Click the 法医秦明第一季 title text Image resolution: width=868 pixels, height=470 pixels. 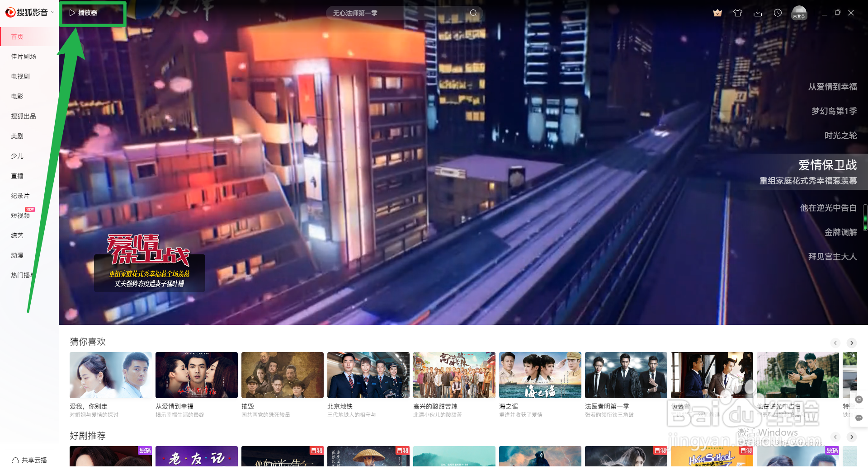tap(607, 406)
